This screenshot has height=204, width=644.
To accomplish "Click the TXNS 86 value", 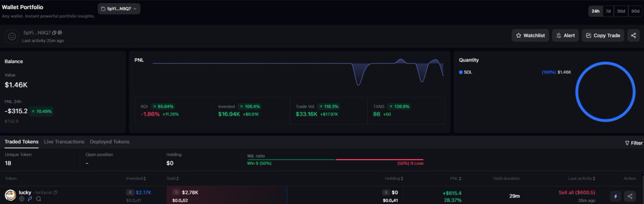I will [377, 114].
